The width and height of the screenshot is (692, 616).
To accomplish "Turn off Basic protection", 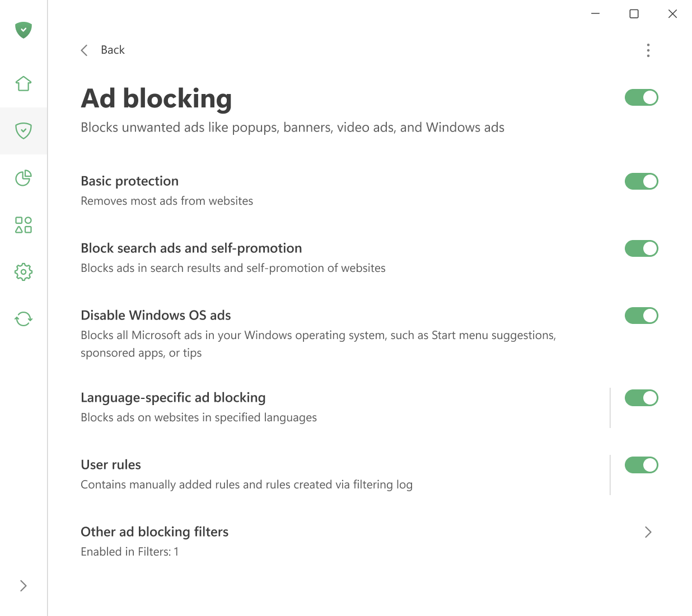I will [641, 181].
